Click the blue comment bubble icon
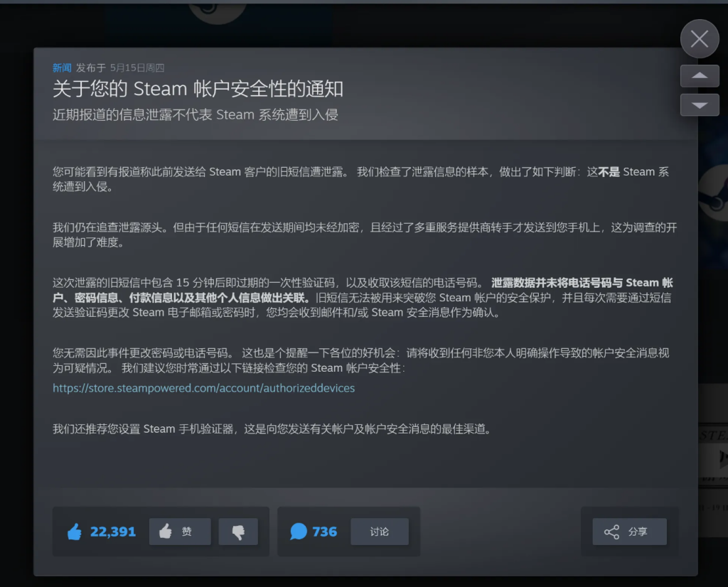Viewport: 728px width, 587px height. (x=299, y=532)
